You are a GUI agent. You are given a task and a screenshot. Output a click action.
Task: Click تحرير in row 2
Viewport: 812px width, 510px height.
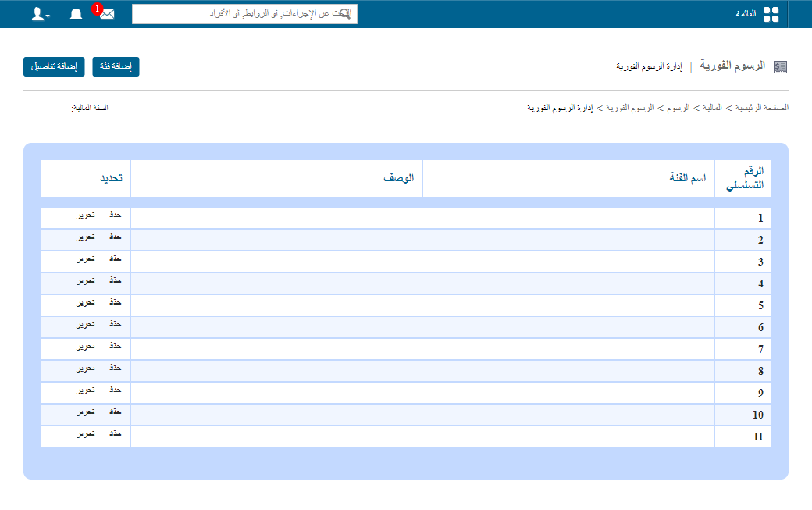click(x=86, y=237)
